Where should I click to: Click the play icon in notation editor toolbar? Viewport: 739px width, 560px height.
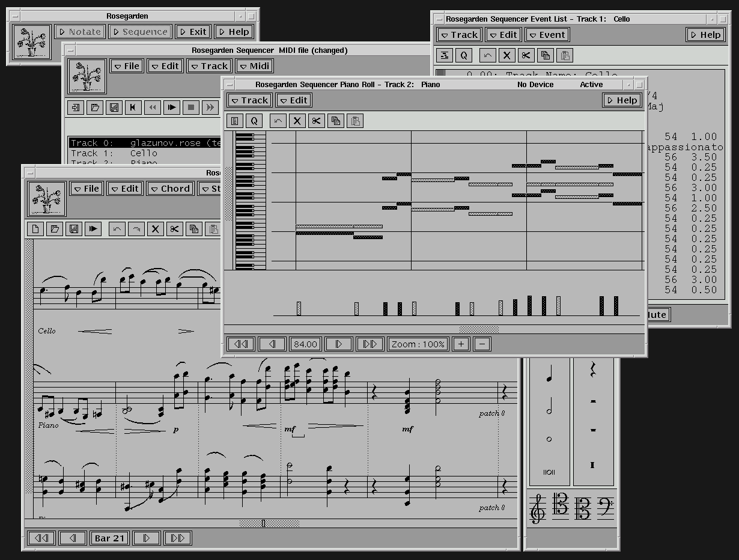(x=93, y=228)
